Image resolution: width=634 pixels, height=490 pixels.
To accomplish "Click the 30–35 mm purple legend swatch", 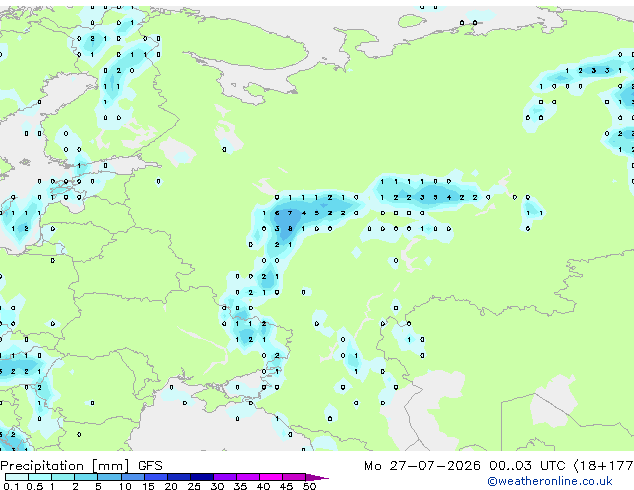I will point(224,477).
